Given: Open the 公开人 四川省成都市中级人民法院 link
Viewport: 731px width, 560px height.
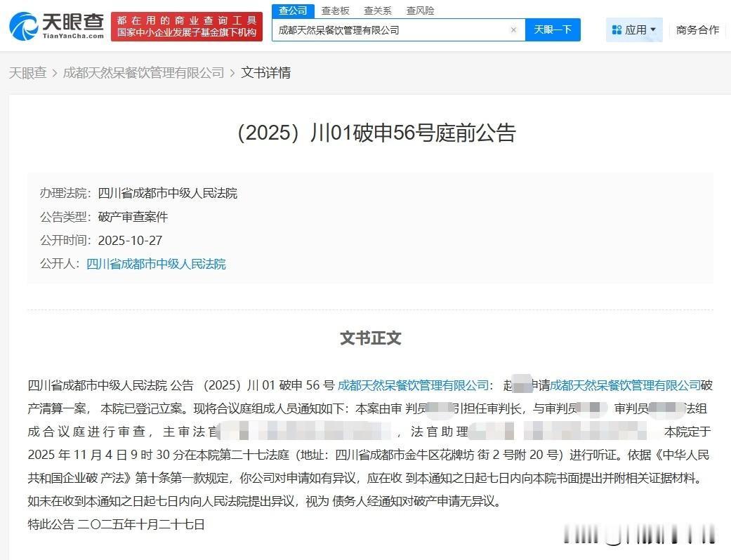Looking at the screenshot, I should point(156,264).
